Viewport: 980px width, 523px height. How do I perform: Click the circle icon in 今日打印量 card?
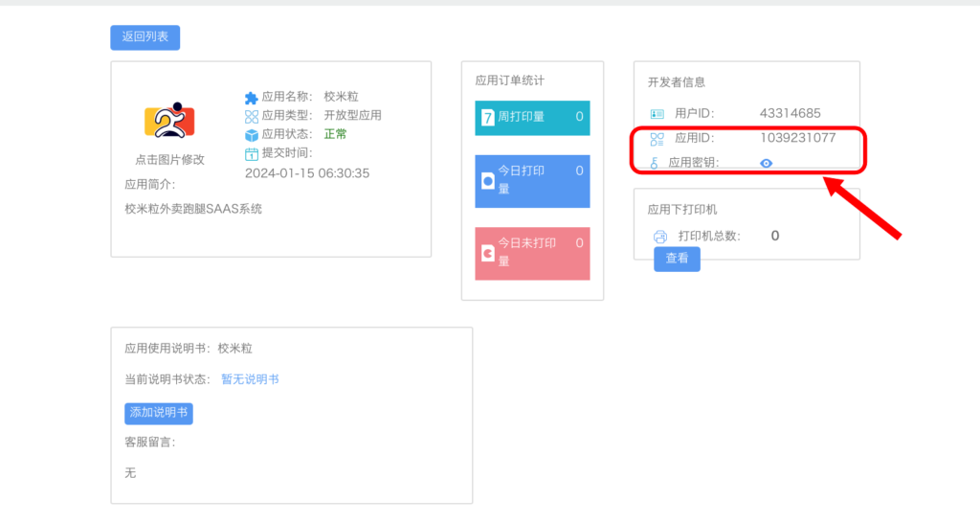pos(488,181)
